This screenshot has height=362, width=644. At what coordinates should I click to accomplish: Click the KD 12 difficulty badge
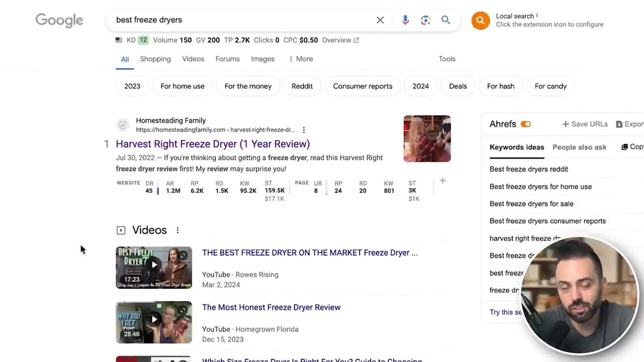point(143,40)
